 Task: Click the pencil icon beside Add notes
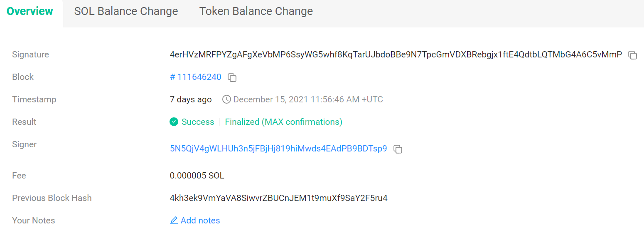[174, 221]
